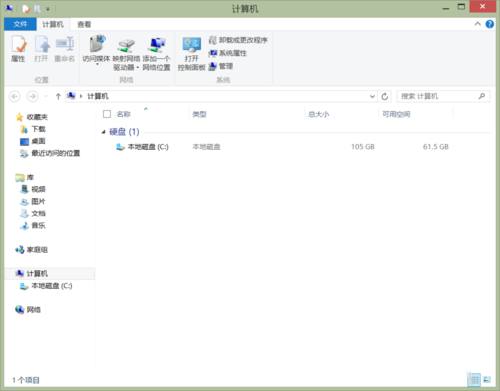This screenshot has width=500, height=391.
Task: Switch to large icons view in status bar
Action: [x=487, y=379]
